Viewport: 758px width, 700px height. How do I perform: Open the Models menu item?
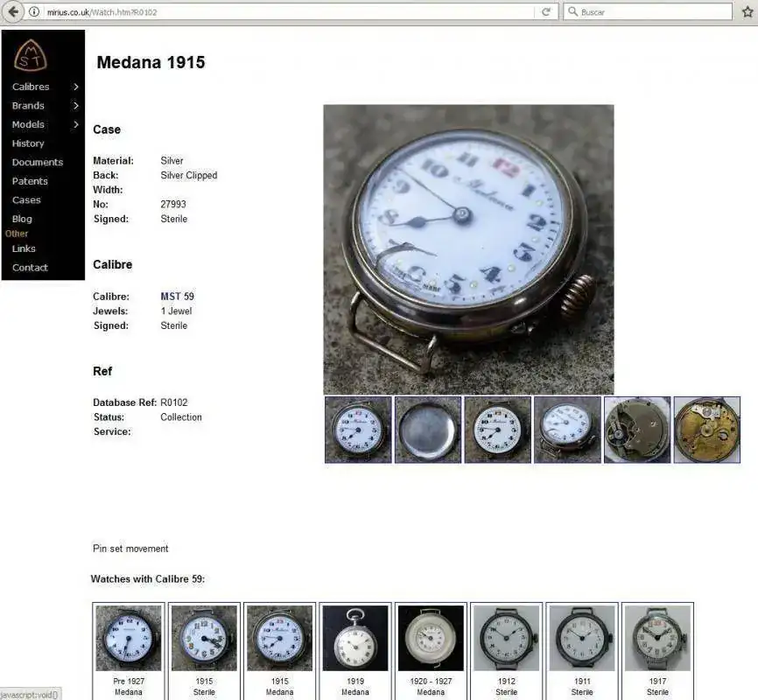tap(28, 124)
